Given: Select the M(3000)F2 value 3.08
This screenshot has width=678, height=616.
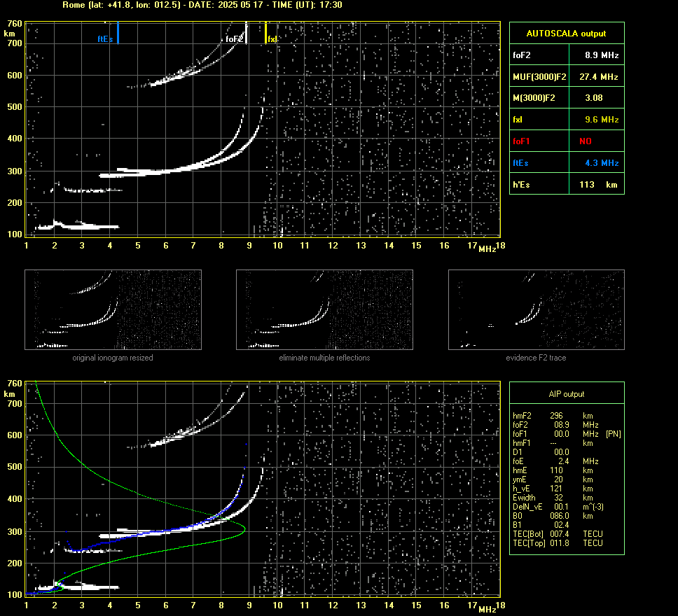Looking at the screenshot, I should click(594, 98).
